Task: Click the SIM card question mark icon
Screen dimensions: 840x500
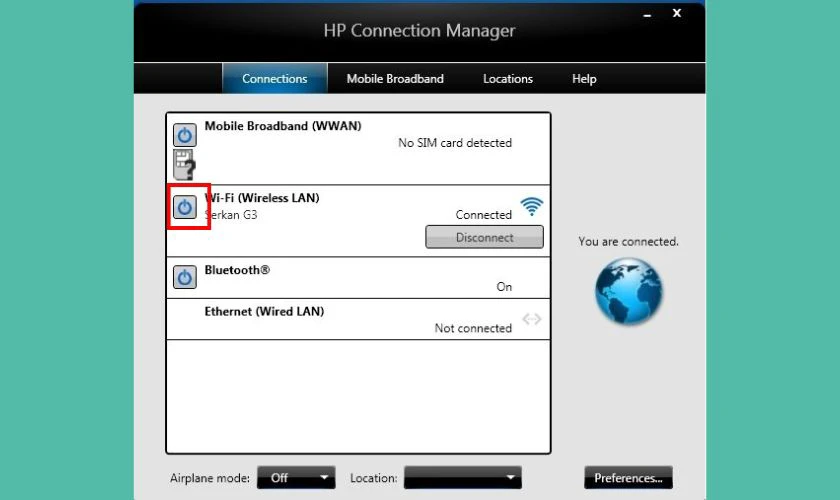Action: (x=184, y=165)
